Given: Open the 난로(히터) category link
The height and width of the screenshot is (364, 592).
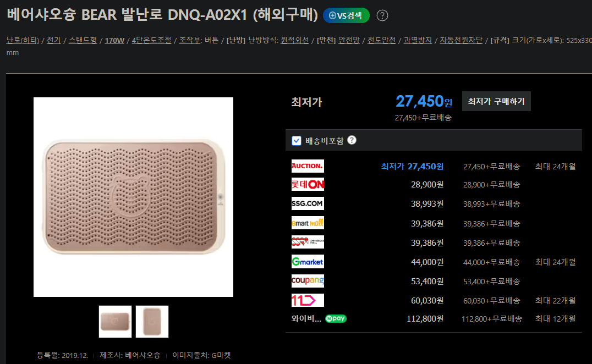Looking at the screenshot, I should (x=23, y=40).
